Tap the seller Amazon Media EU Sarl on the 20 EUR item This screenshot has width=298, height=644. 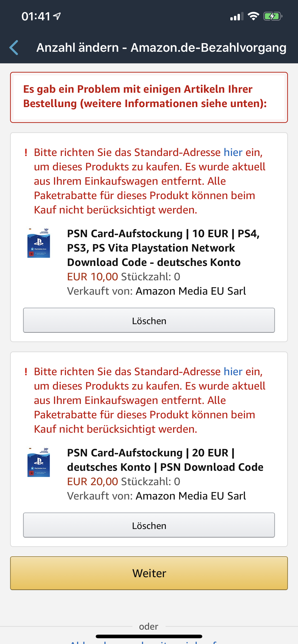click(191, 496)
